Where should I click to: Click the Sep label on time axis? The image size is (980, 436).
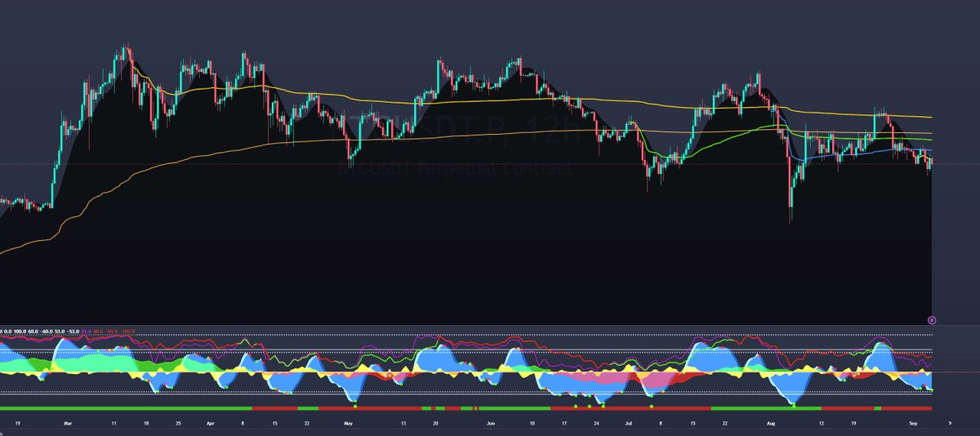(x=913, y=424)
